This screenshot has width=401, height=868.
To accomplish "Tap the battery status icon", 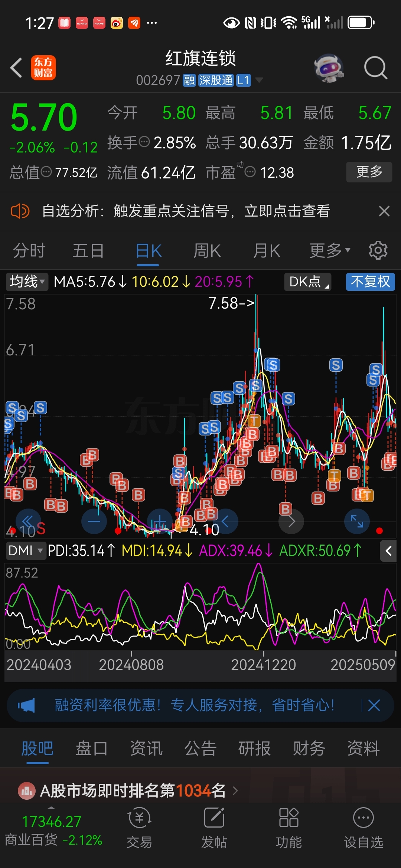I will click(361, 23).
